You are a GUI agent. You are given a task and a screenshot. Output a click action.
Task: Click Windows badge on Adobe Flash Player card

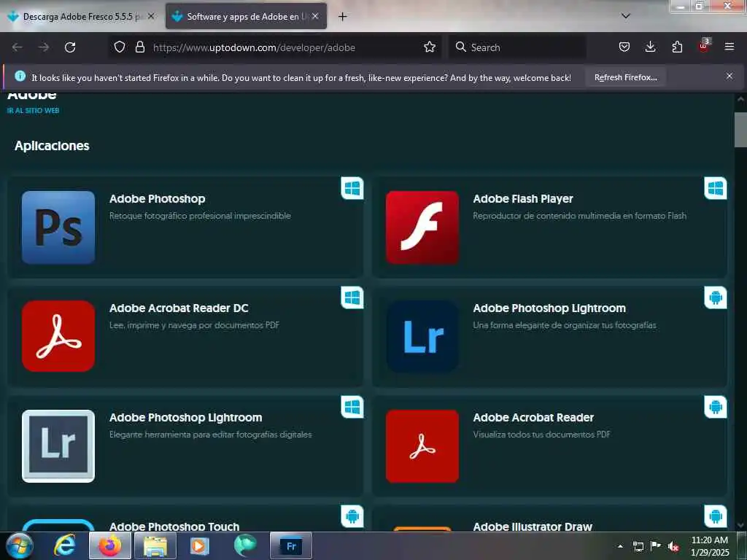(x=716, y=188)
